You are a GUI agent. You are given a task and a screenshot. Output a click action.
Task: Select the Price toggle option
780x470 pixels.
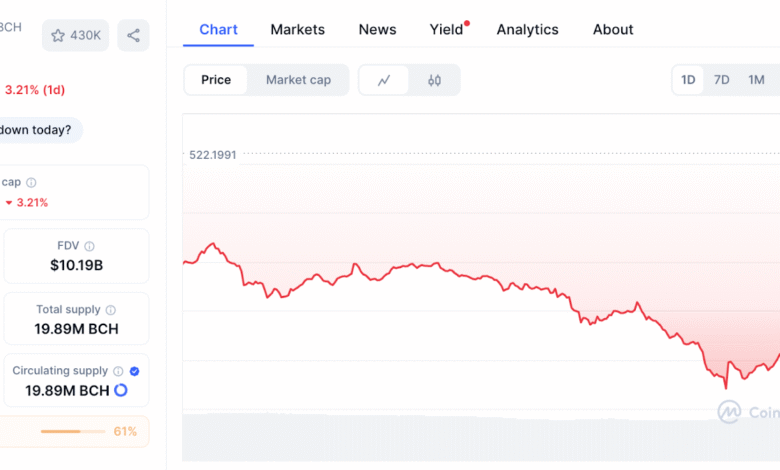click(216, 80)
